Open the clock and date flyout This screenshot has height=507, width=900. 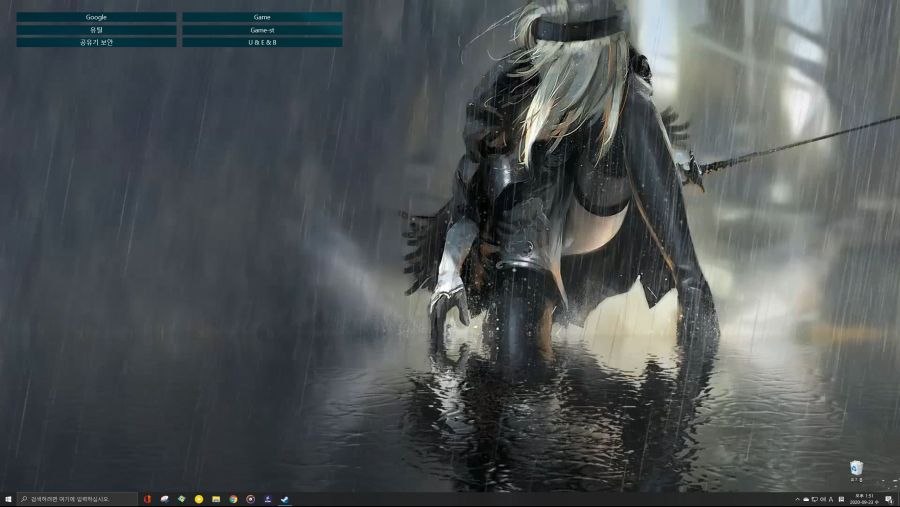pyautogui.click(x=863, y=499)
